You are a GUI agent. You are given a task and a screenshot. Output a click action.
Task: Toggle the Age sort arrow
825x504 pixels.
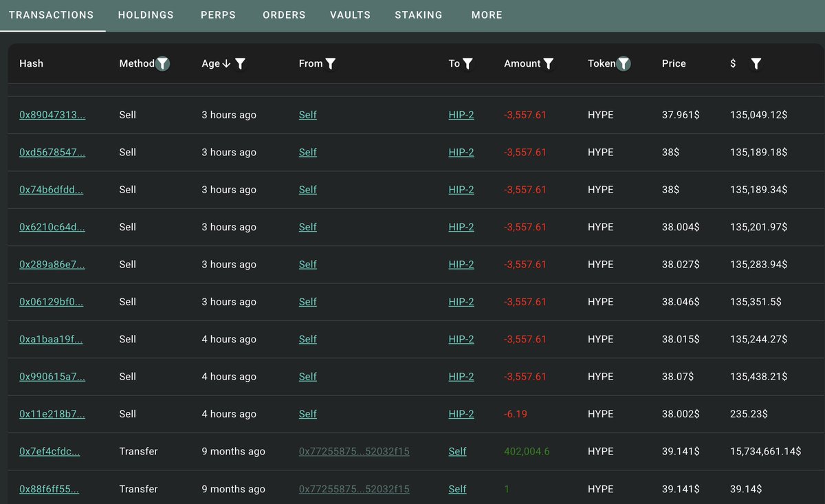click(x=226, y=64)
